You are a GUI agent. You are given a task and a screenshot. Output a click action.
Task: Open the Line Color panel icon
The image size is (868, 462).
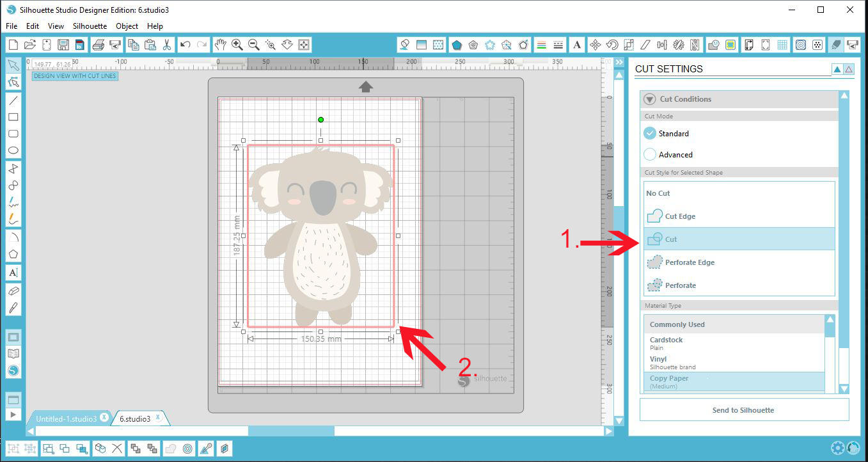541,45
